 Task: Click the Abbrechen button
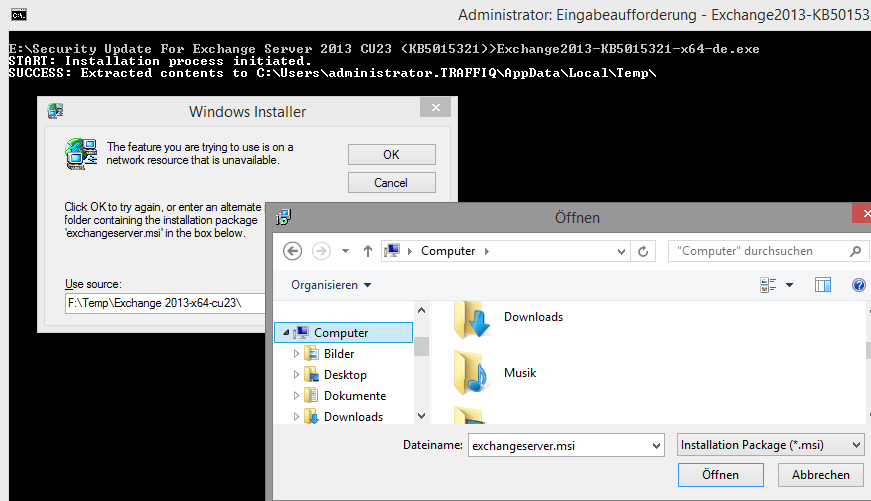coord(820,475)
